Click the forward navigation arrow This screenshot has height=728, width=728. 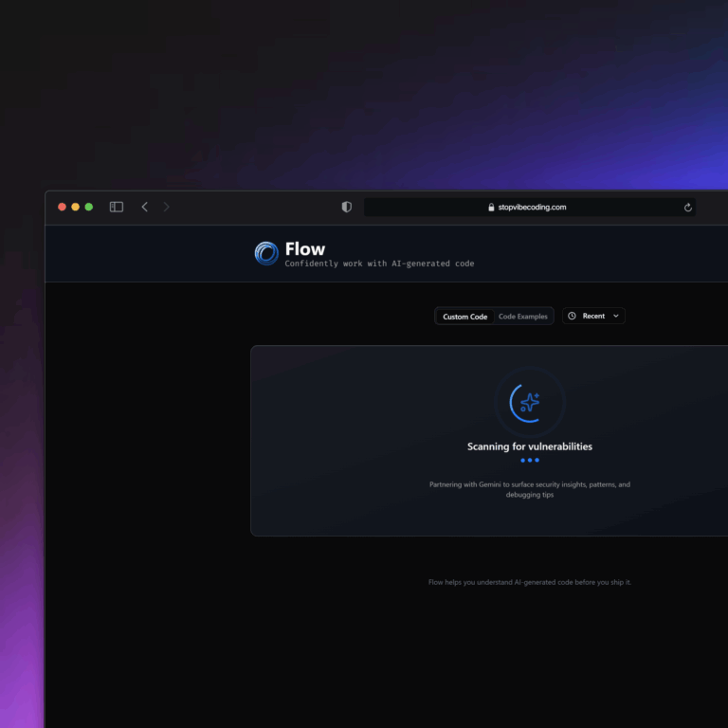click(x=167, y=207)
